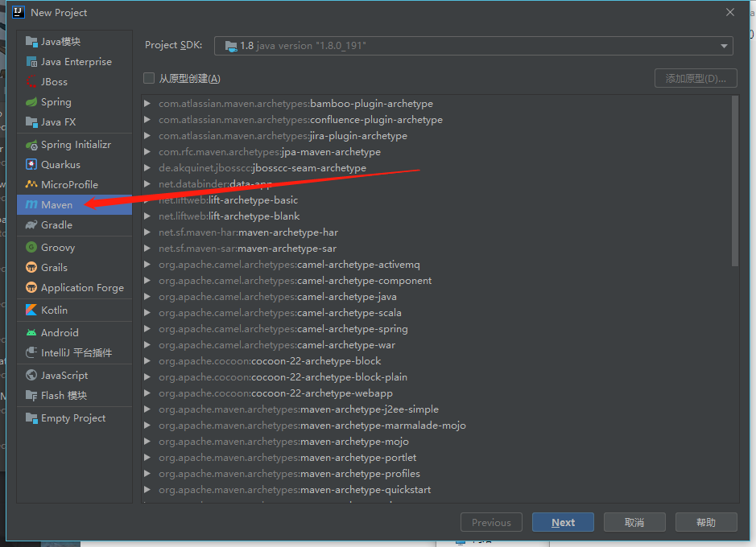Click the JBoss icon in sidebar

[x=31, y=82]
